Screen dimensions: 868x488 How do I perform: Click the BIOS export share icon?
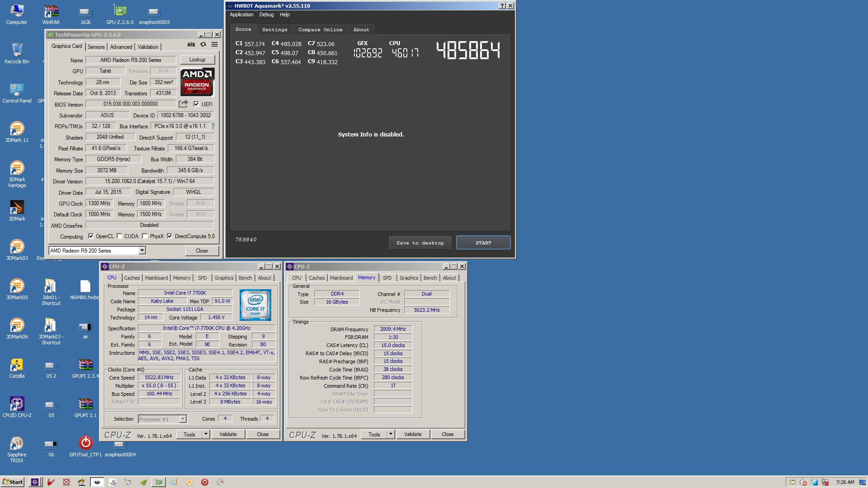(x=183, y=104)
